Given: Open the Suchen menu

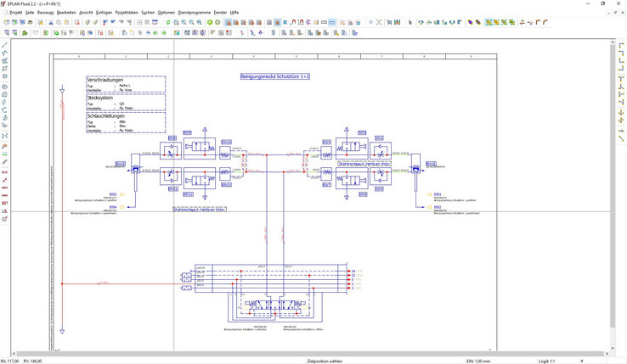Looking at the screenshot, I should (x=148, y=13).
